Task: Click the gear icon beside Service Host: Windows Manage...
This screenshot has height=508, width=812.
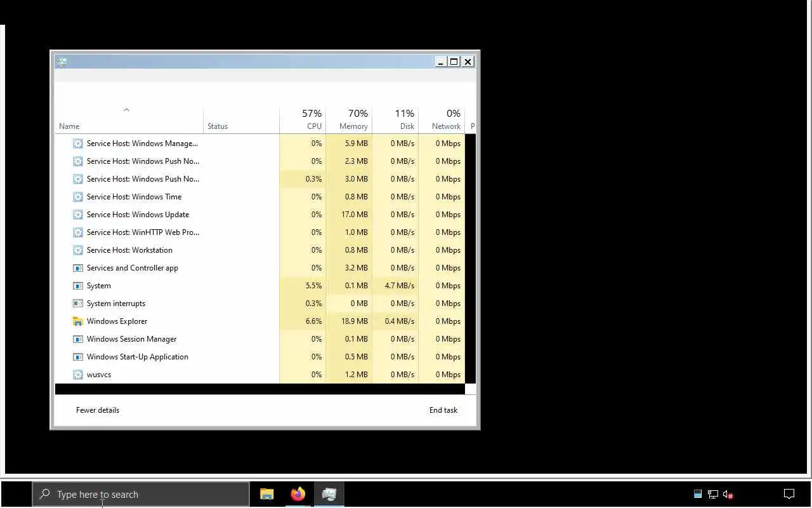Action: point(78,144)
